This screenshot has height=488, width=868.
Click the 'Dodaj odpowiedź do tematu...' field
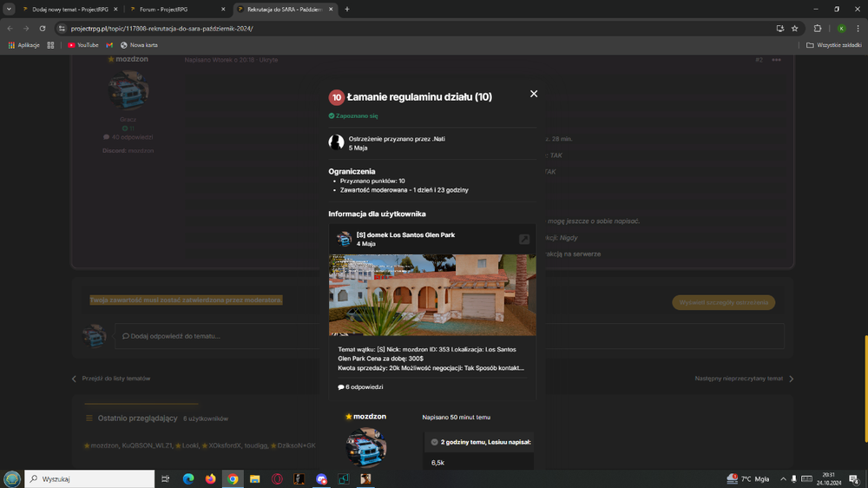tap(449, 336)
